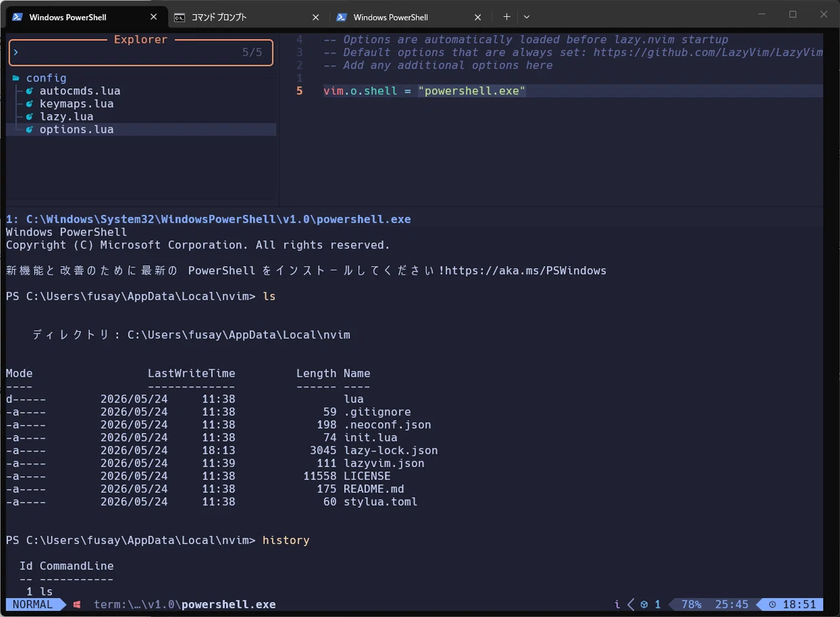Image resolution: width=840 pixels, height=617 pixels.
Task: Click the 11558 length value
Action: (320, 476)
